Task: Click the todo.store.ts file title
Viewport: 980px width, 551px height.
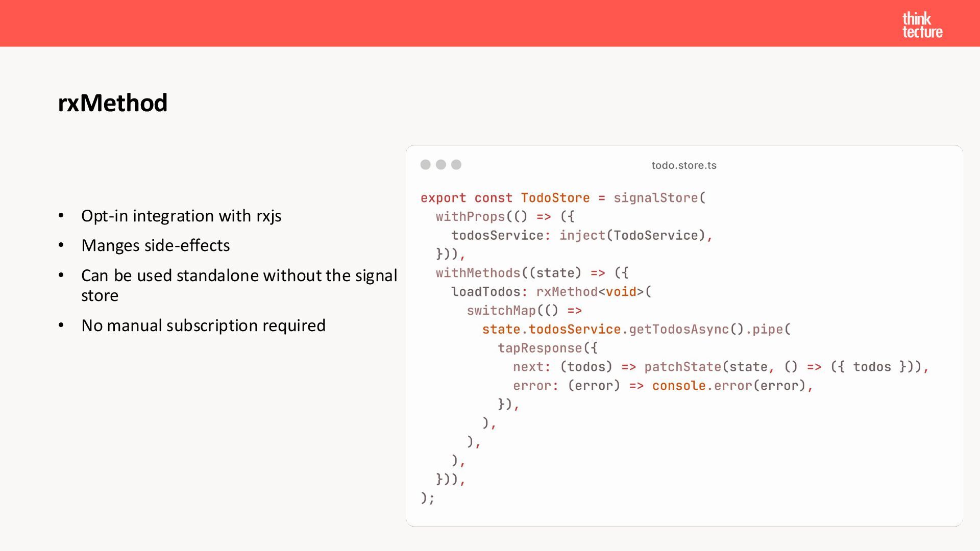Action: 683,165
